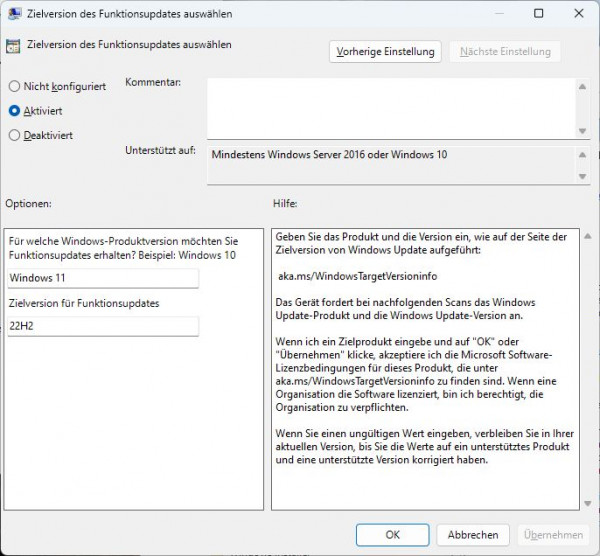Click inside the Kommentar text area
Image resolution: width=600 pixels, height=556 pixels.
coord(391,108)
